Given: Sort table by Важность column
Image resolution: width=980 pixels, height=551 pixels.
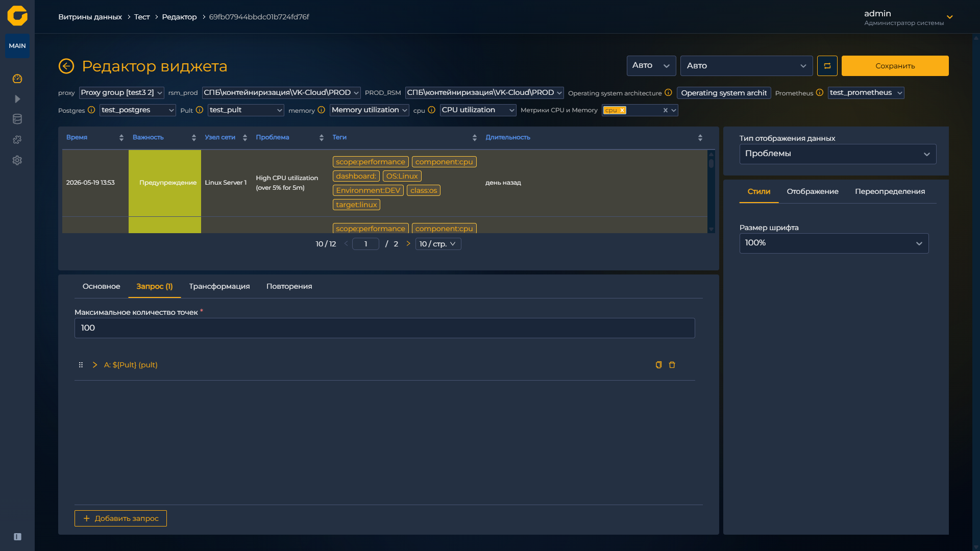Looking at the screenshot, I should click(194, 138).
